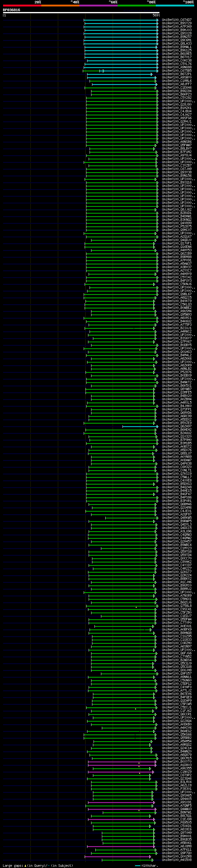Click the green alignment bar for C1E646

(x=121, y=88)
